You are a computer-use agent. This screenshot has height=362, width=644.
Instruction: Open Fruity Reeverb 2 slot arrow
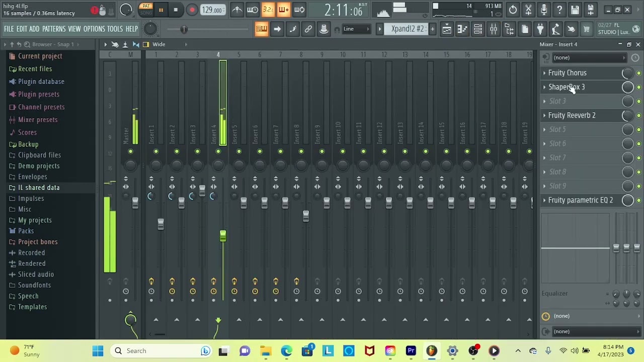544,115
